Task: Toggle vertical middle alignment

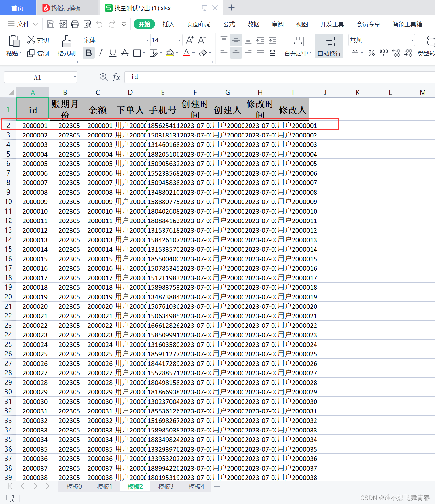Action: point(236,40)
